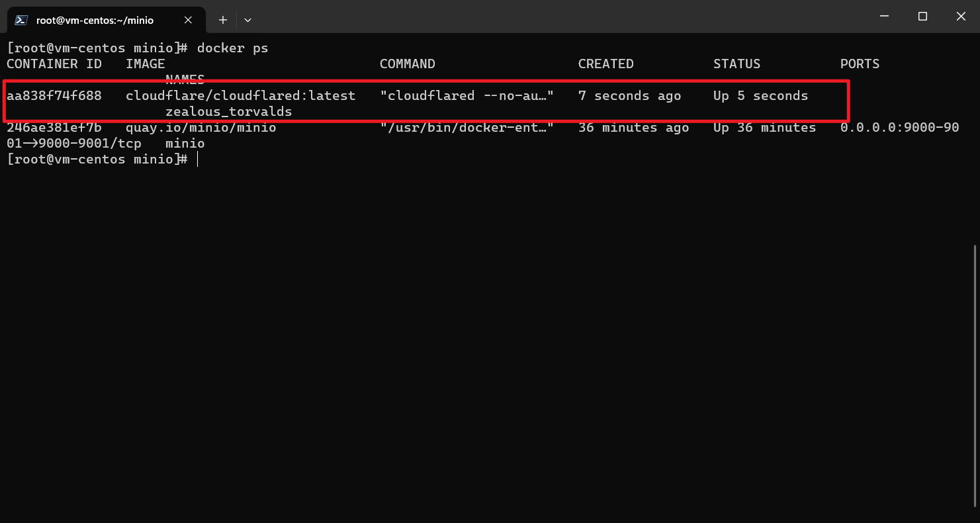Click the PORTS column header

coord(860,64)
